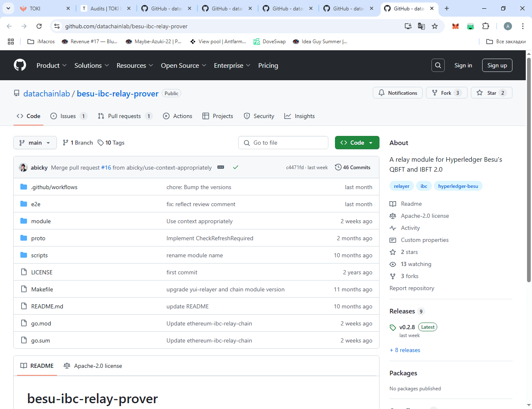532x409 pixels.
Task: Click the Sign up button
Action: click(497, 65)
